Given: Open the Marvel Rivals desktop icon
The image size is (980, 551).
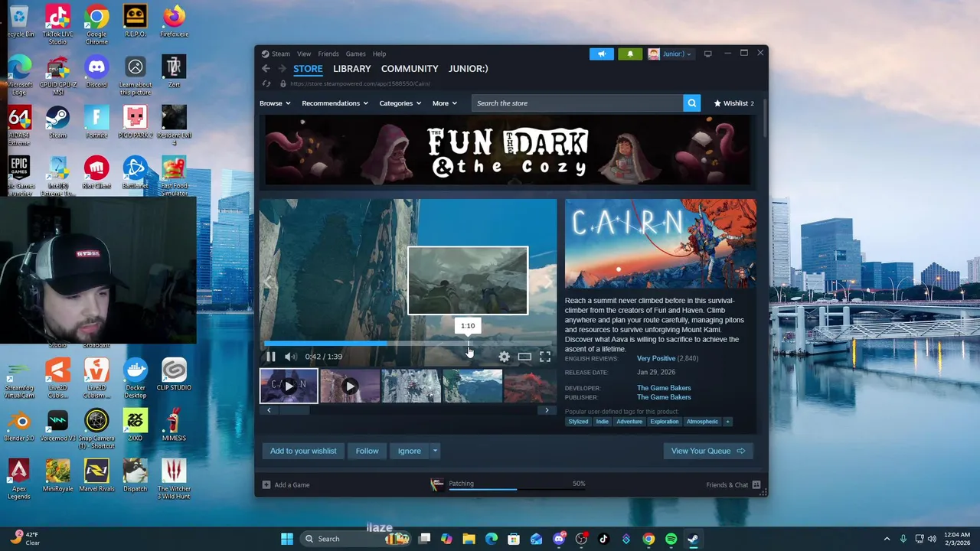Looking at the screenshot, I should (96, 477).
